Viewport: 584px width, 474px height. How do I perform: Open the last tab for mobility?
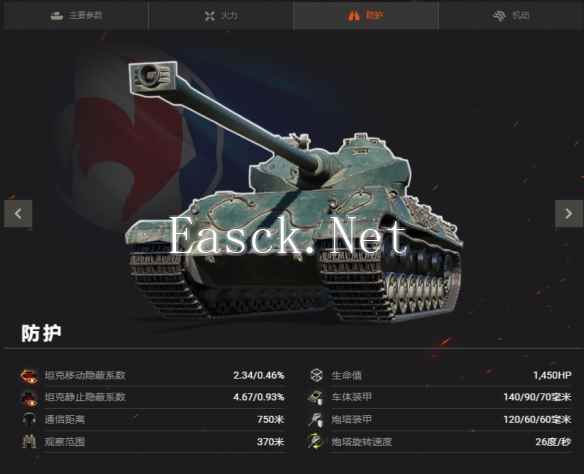click(x=511, y=15)
